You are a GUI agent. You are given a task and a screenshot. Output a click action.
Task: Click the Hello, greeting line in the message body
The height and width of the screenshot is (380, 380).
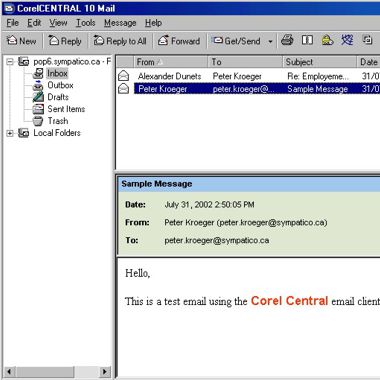[138, 273]
